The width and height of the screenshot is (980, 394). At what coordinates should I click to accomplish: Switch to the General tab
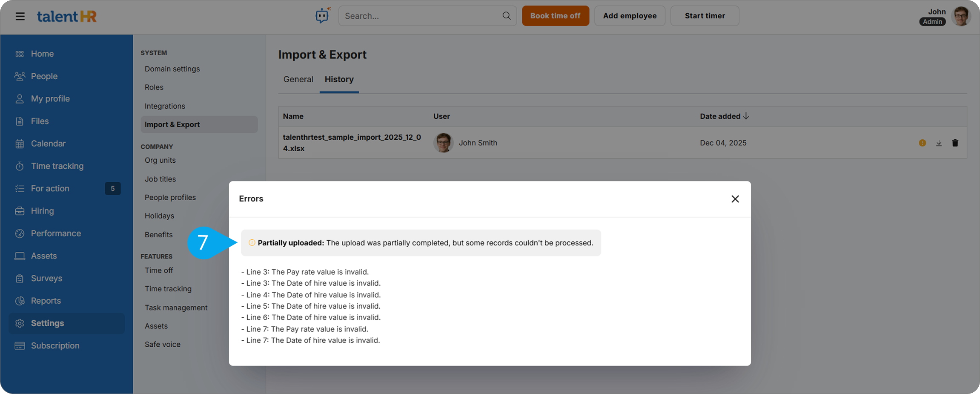[x=298, y=79]
